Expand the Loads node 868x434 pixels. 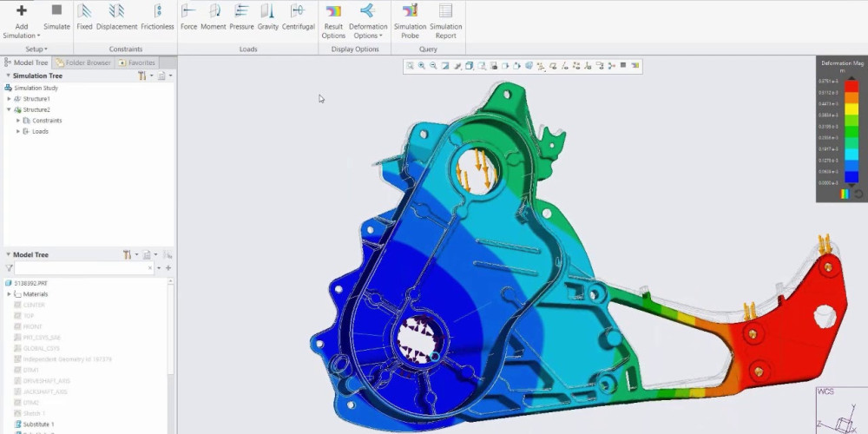tap(18, 131)
